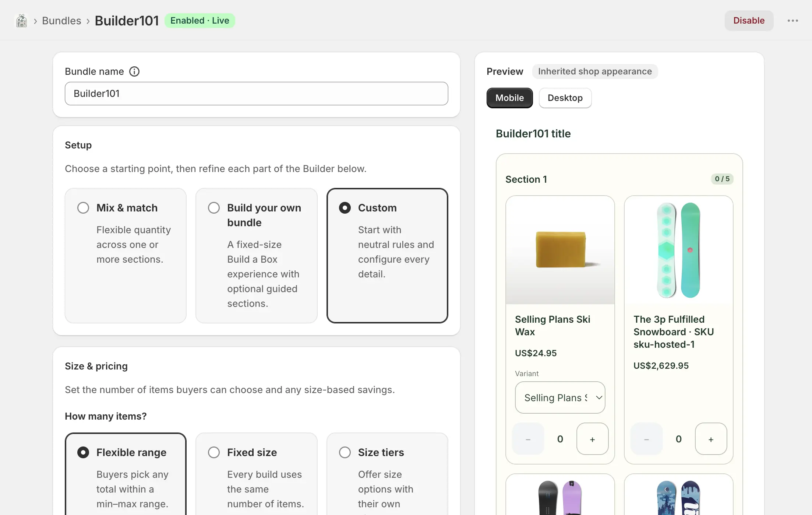The width and height of the screenshot is (812, 515).
Task: Open the app home icon in breadcrumb
Action: coord(22,21)
